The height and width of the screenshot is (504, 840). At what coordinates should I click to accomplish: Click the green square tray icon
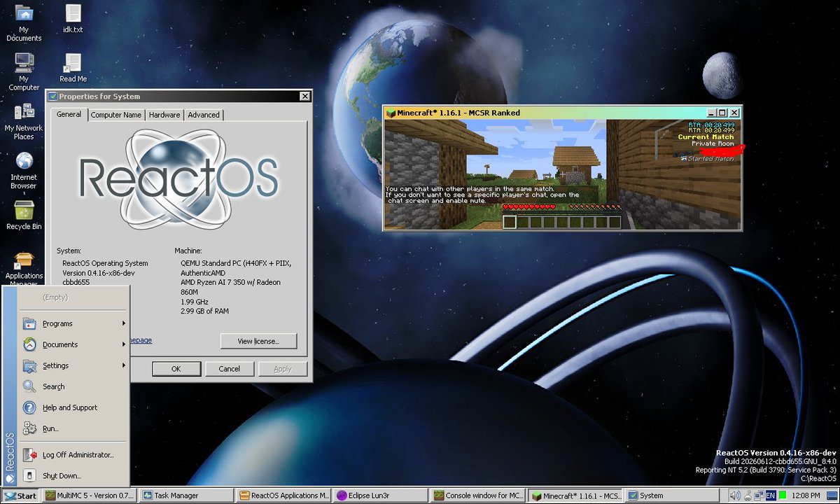coord(783,496)
